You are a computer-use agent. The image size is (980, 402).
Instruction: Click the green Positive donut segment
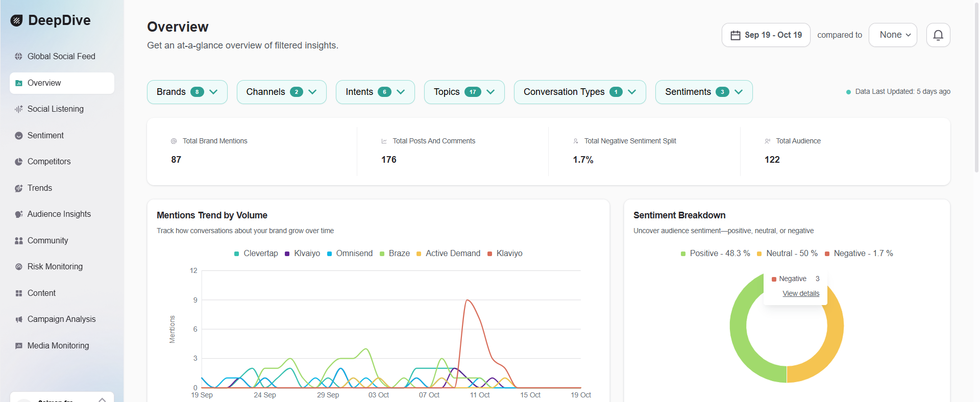tap(739, 326)
